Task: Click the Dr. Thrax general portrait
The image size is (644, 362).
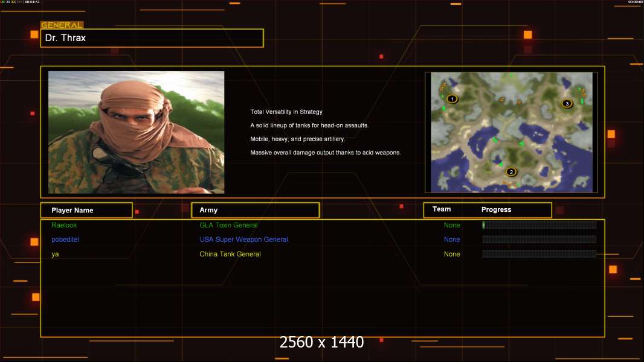Action: (136, 132)
